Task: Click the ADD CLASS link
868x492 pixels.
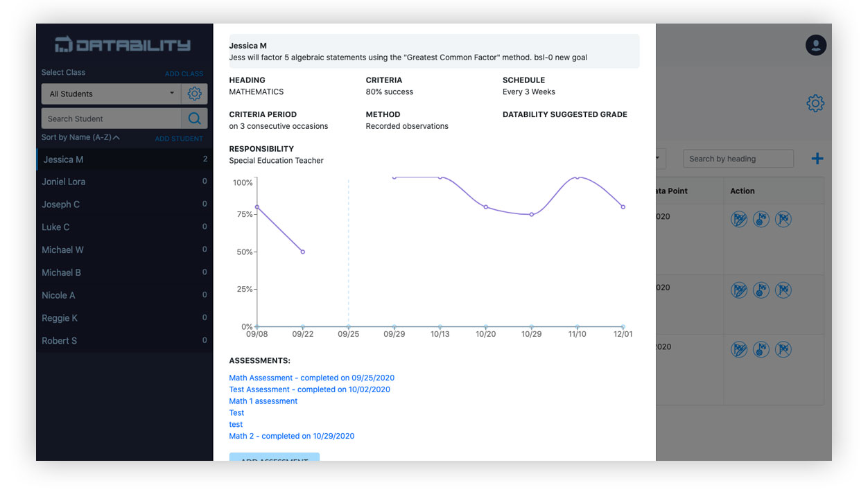Action: tap(184, 73)
